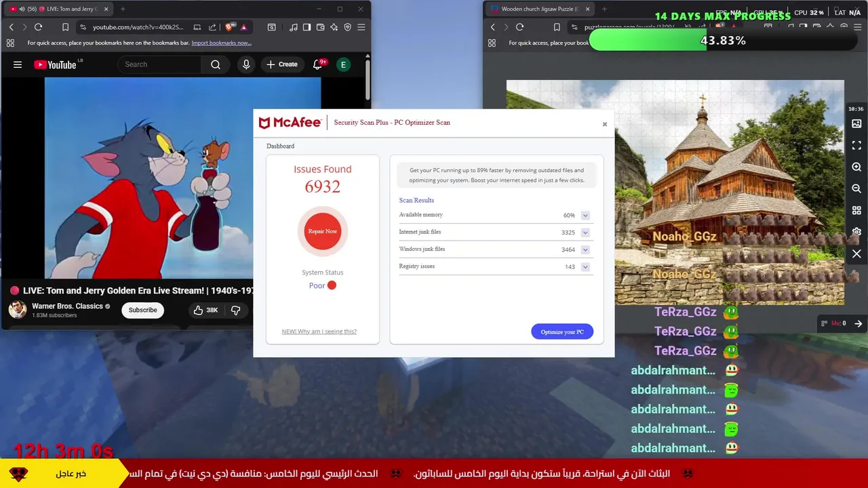Reload the puzzle browser page
Viewport: 868px width, 488px height.
(519, 27)
